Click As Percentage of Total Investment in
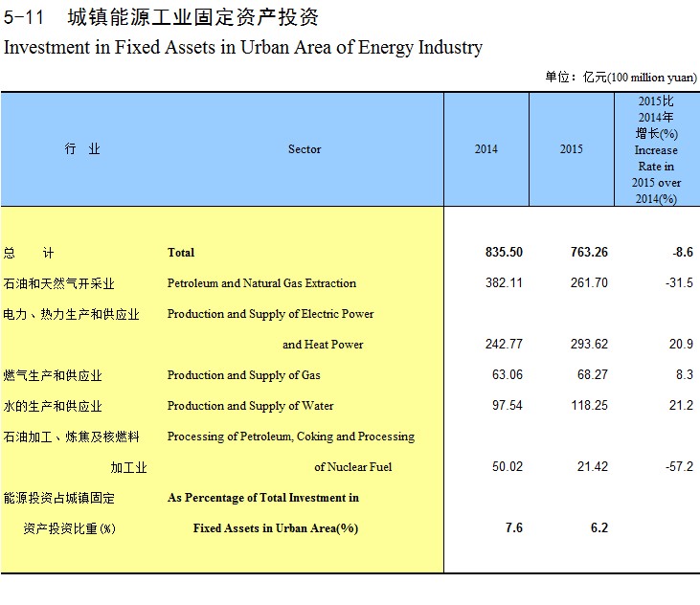The image size is (700, 605). coord(263,498)
